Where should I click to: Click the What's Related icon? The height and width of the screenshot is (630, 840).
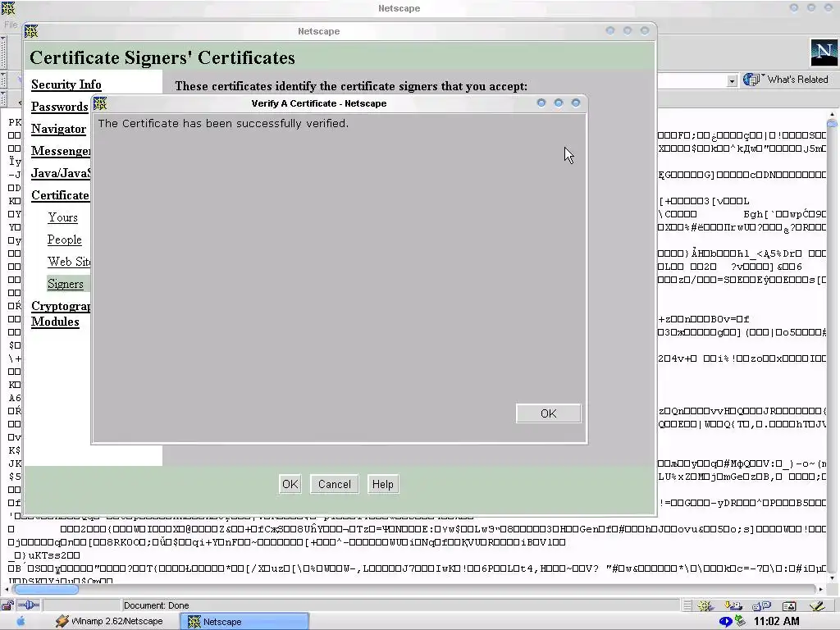coord(751,80)
